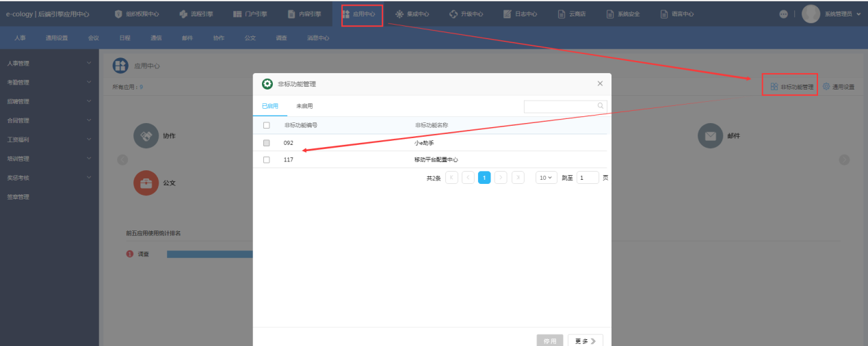Select 公文 in the secondary menu bar
868x346 pixels.
250,38
